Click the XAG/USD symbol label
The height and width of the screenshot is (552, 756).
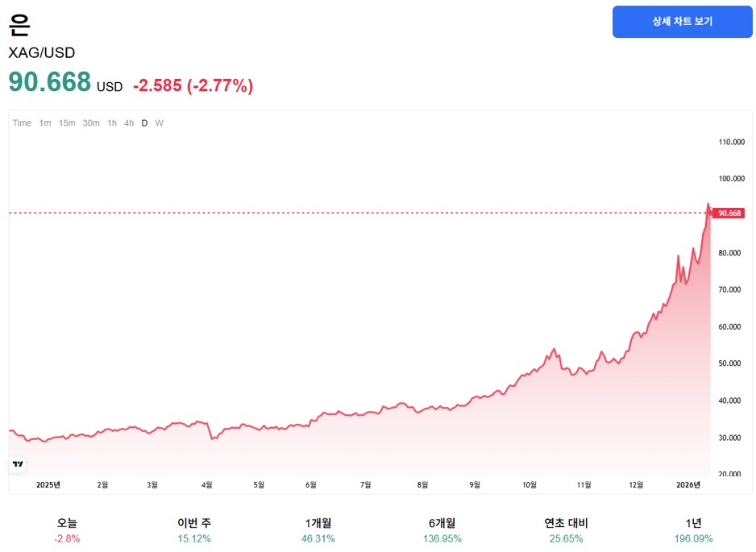[41, 53]
